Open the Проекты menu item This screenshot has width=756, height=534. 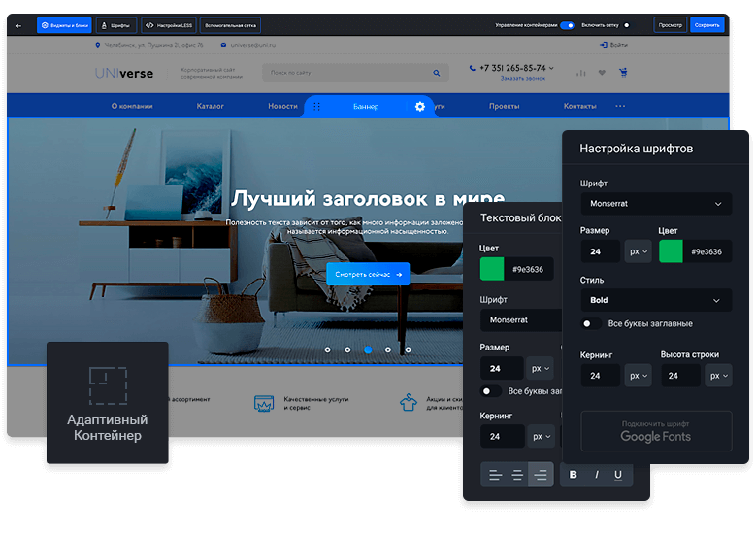[505, 106]
